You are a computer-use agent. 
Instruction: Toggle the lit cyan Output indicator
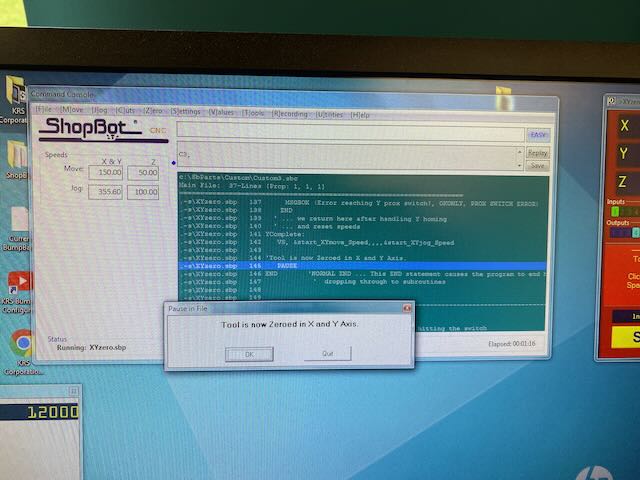(636, 233)
